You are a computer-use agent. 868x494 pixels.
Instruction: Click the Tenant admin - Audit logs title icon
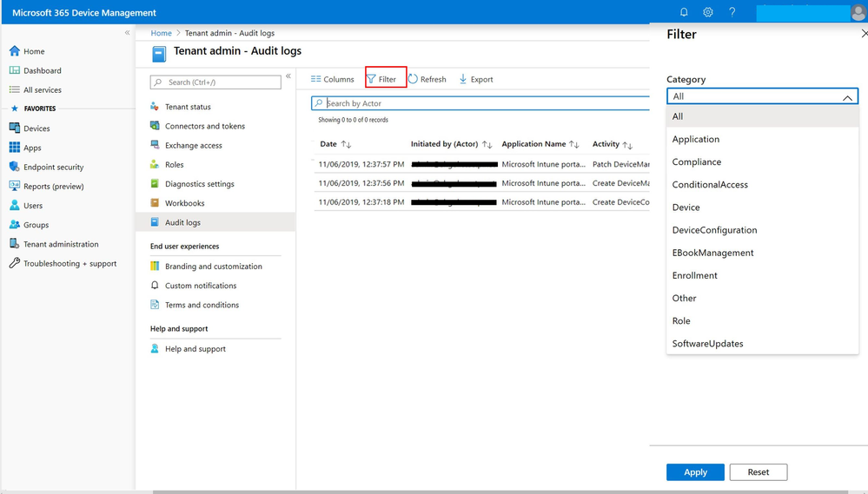click(x=159, y=54)
